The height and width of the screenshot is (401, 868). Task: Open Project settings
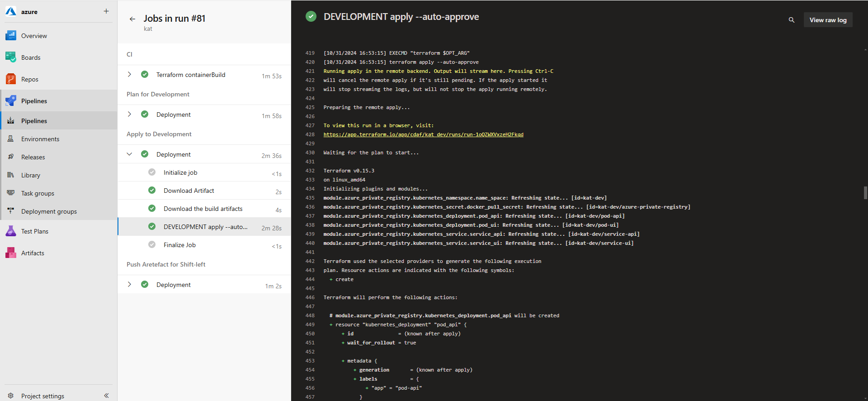point(42,396)
